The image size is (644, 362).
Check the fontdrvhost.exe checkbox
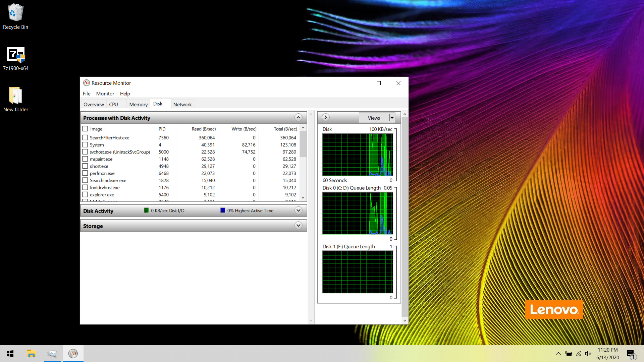[85, 187]
